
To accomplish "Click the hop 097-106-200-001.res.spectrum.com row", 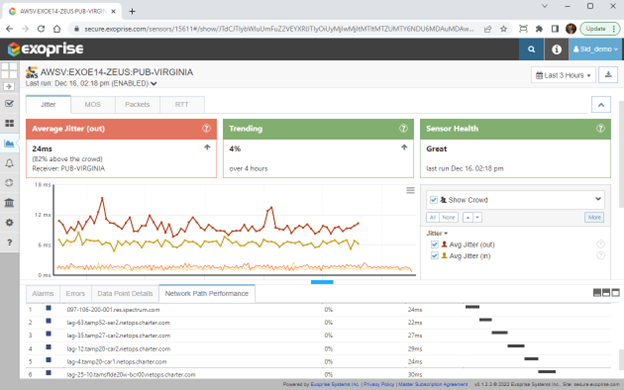I will [x=318, y=309].
